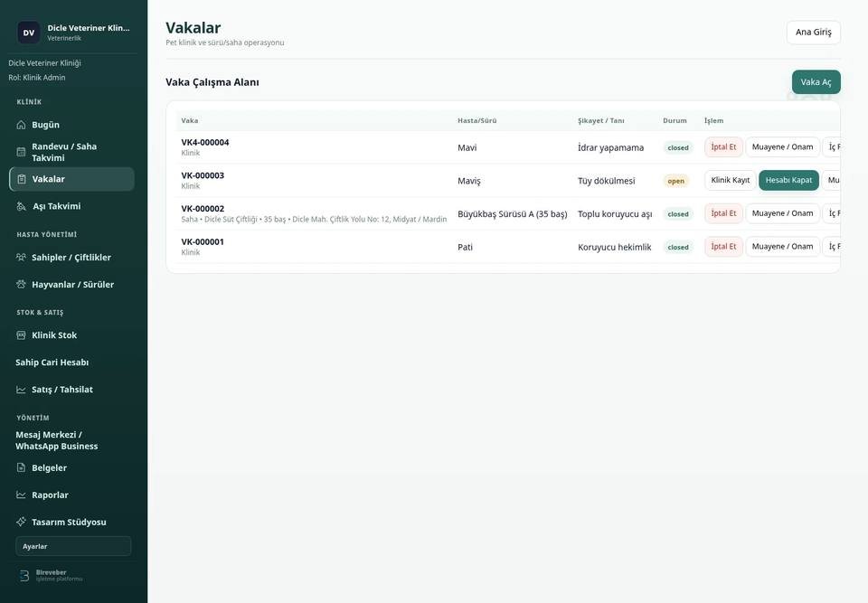Click patient name Pati

click(465, 248)
